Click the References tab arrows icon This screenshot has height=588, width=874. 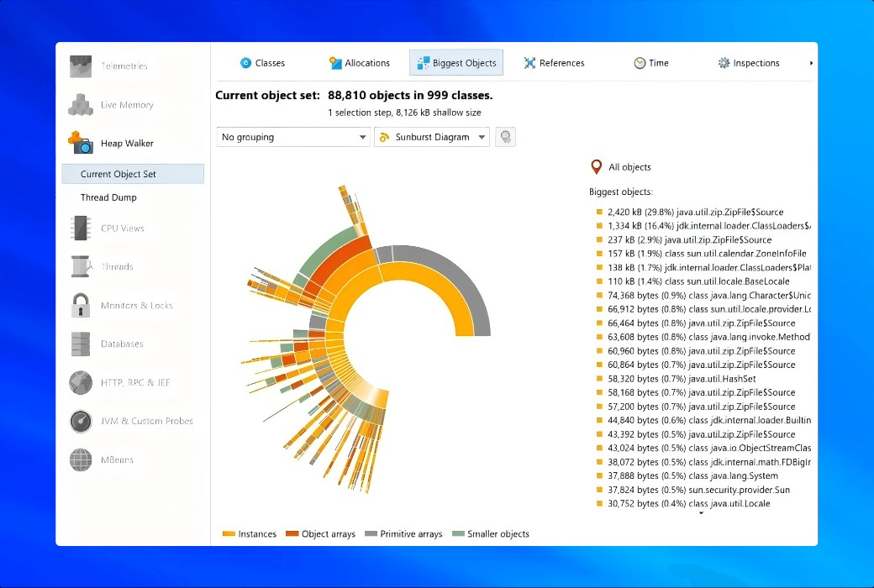tap(529, 63)
